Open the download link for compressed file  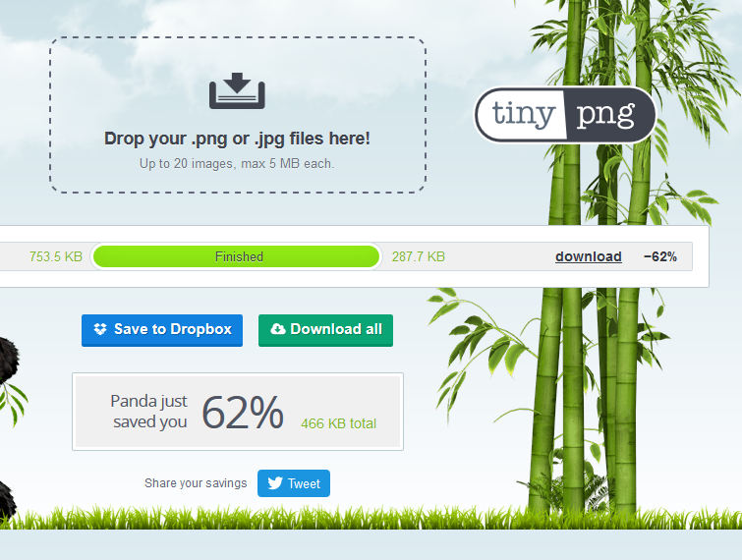[x=589, y=256]
